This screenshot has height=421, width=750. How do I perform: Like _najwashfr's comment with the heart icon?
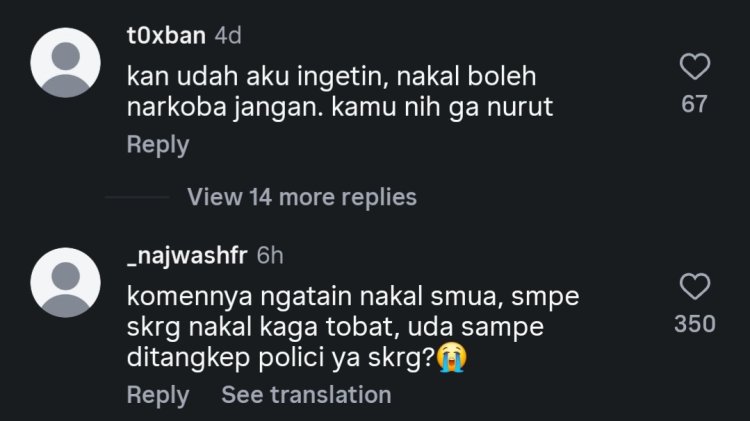[x=695, y=287]
